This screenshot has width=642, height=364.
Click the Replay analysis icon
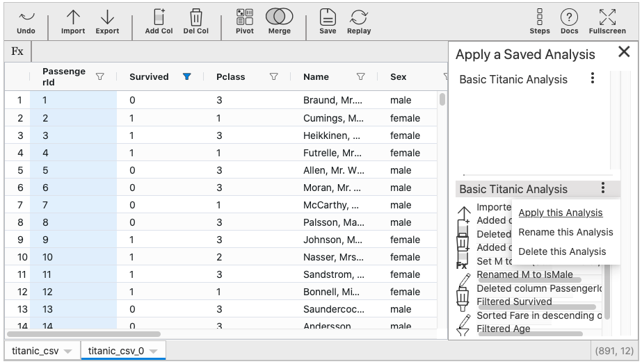coord(359,21)
